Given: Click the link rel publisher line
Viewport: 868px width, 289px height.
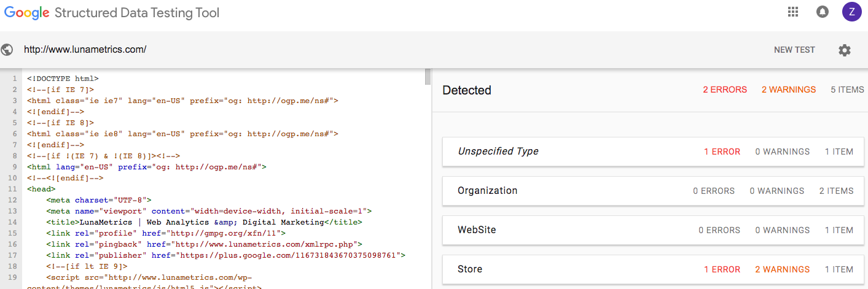Looking at the screenshot, I should [225, 255].
